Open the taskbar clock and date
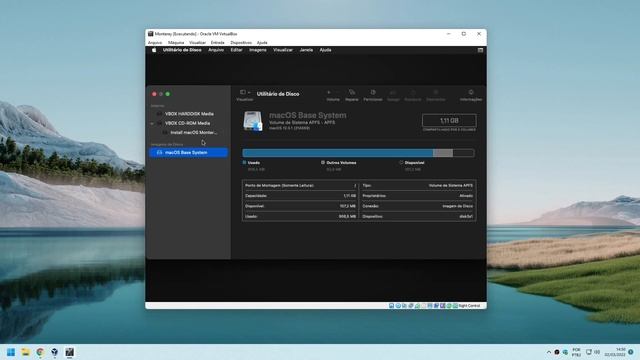 616,352
